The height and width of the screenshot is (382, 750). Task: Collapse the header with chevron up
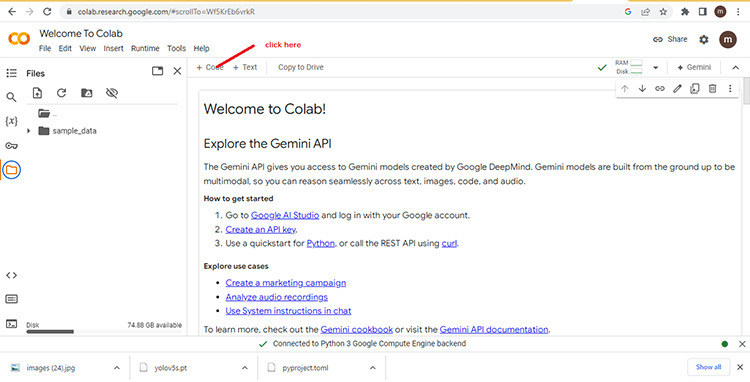coord(736,67)
